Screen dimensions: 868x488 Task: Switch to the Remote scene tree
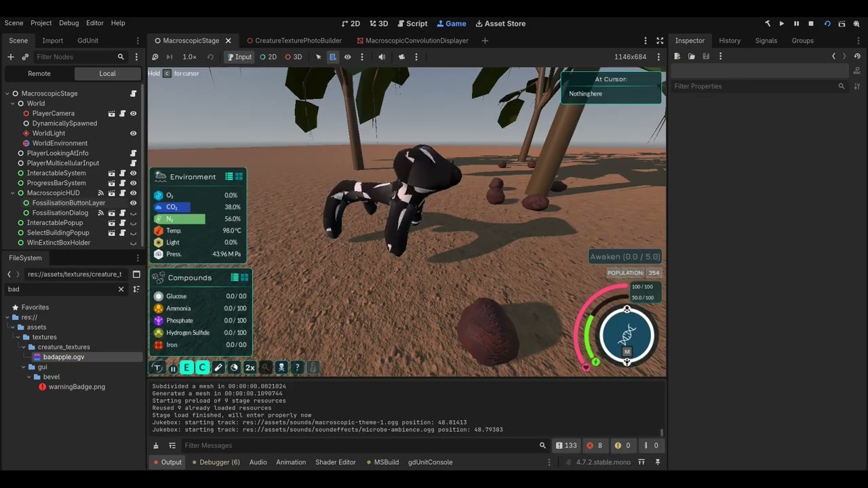click(x=39, y=73)
